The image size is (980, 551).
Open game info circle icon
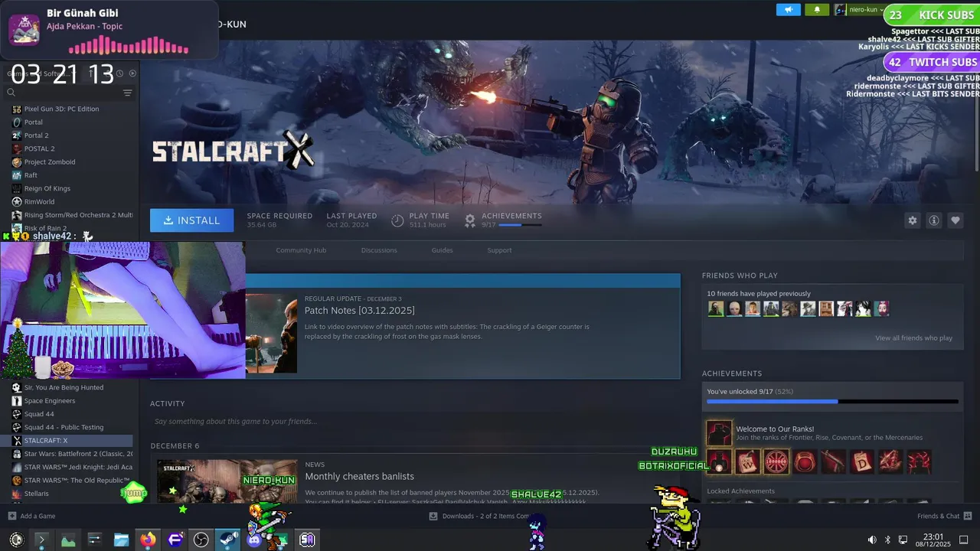pos(934,220)
